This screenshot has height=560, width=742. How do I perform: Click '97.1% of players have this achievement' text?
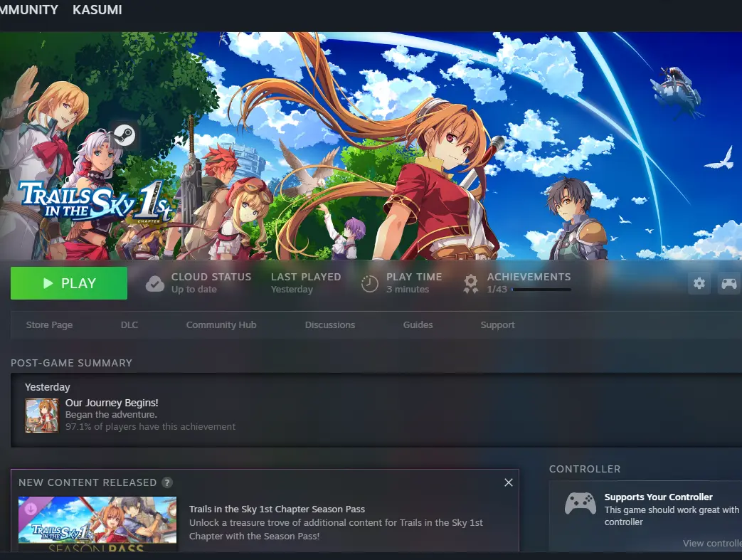coord(150,426)
